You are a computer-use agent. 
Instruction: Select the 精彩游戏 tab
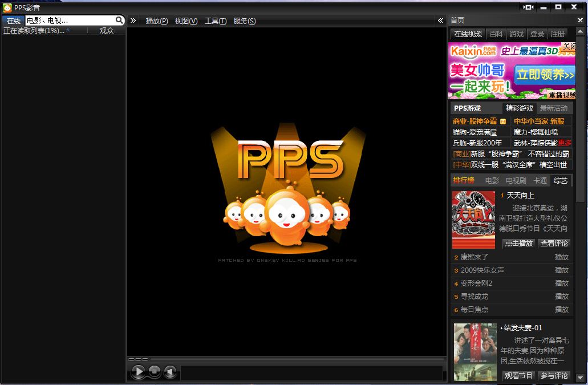pyautogui.click(x=520, y=108)
